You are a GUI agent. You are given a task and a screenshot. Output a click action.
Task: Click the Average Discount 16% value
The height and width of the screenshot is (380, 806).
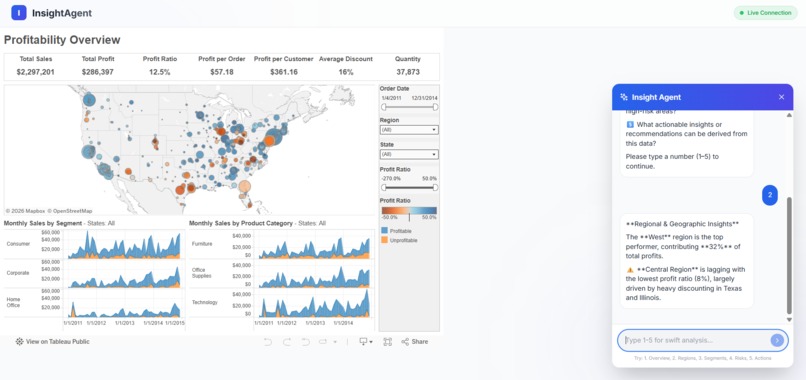click(x=346, y=72)
